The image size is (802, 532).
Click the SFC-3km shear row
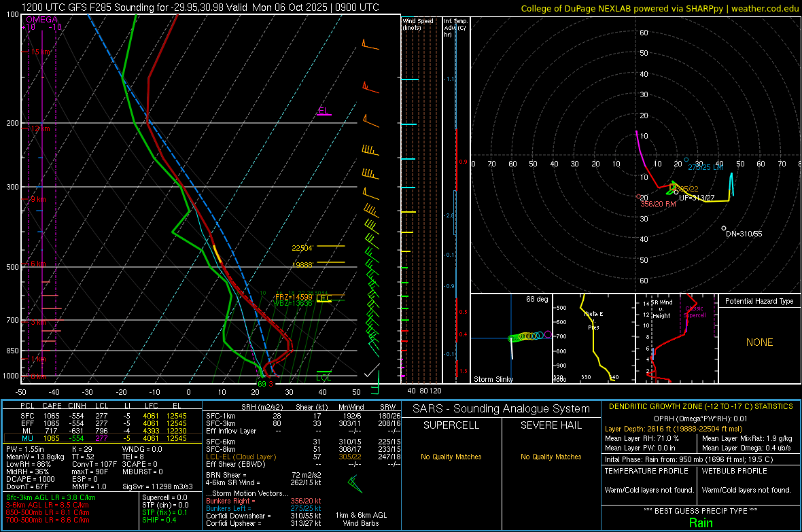tap(303, 423)
